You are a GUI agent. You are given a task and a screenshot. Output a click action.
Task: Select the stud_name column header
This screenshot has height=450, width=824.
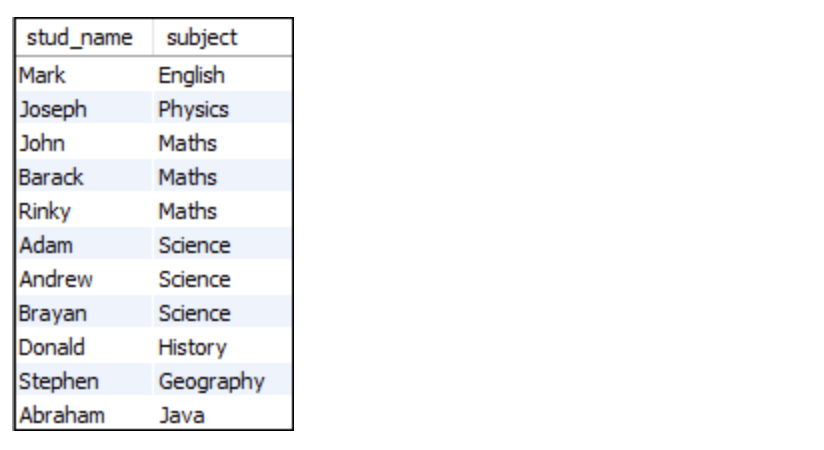(84, 37)
